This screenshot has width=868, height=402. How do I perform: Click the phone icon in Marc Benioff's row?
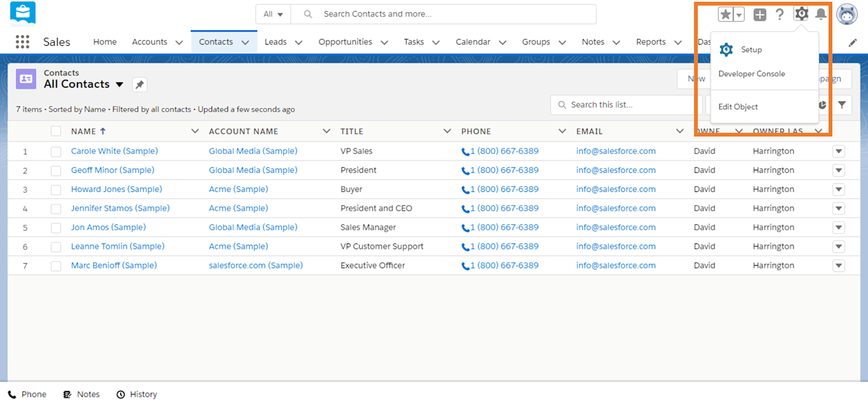point(466,266)
